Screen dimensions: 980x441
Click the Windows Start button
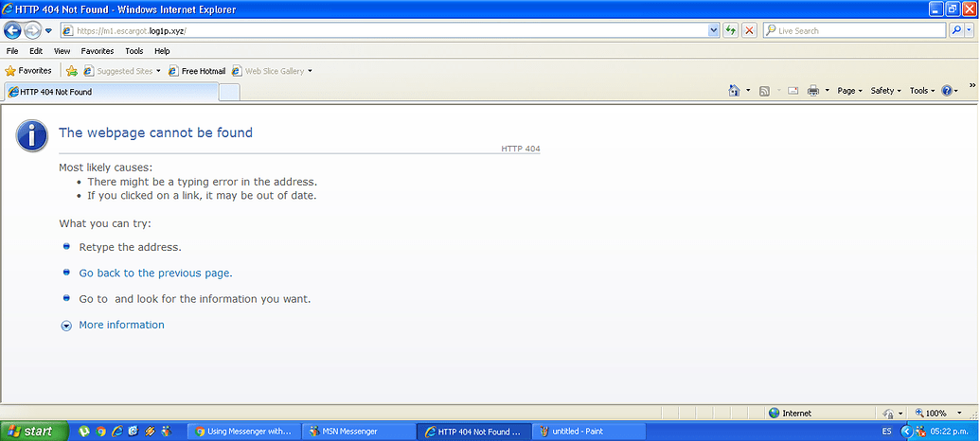34,431
